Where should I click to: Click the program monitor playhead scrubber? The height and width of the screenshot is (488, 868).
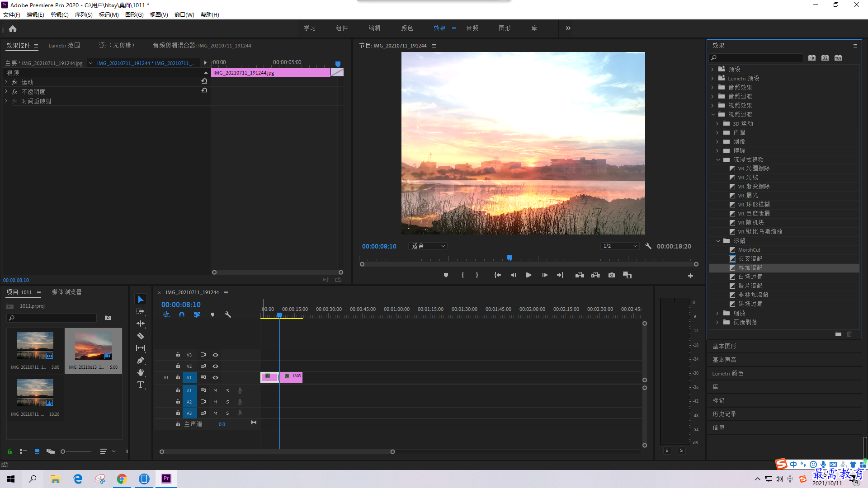509,258
